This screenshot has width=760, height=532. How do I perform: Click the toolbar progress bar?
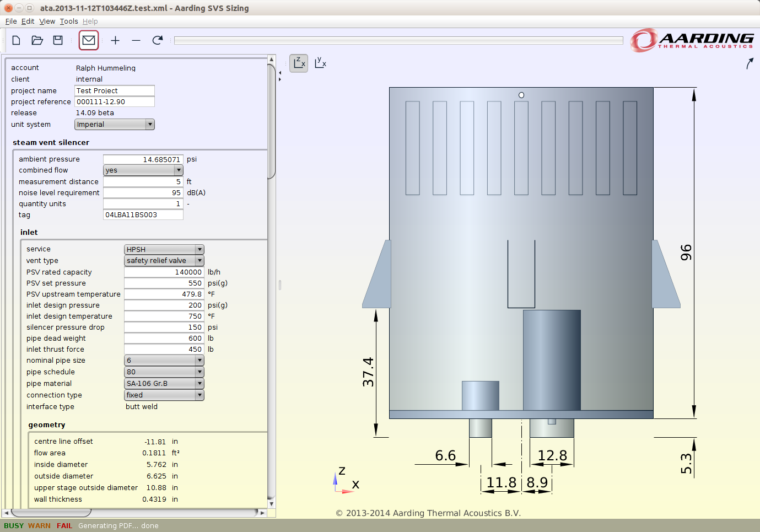pyautogui.click(x=398, y=40)
